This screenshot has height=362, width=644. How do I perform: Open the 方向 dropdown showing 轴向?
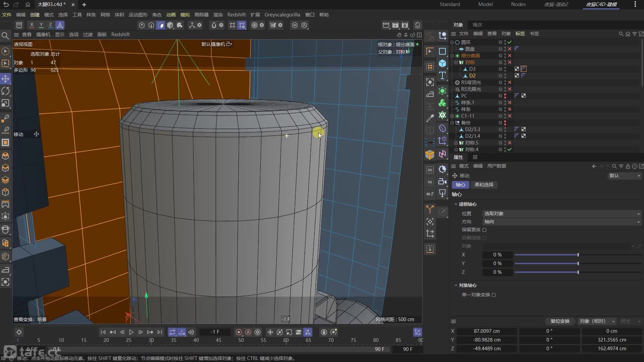point(562,222)
